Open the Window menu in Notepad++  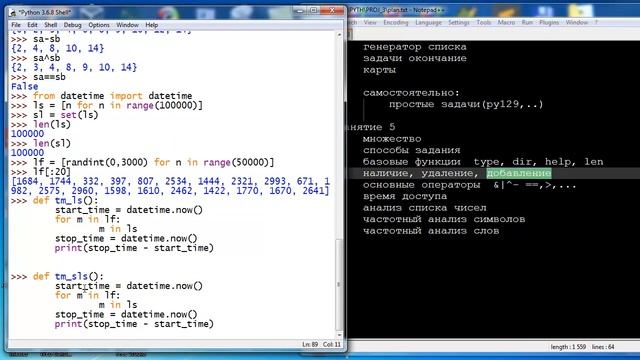(577, 22)
